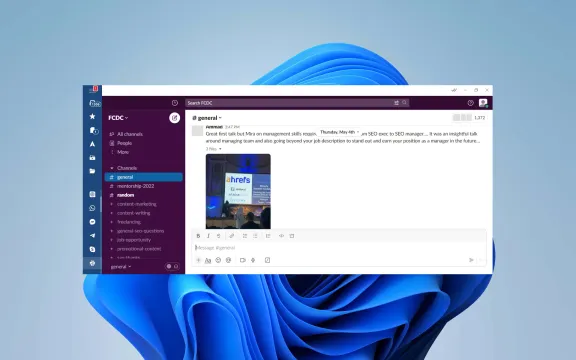View the 1,372 members list
Image resolution: width=576 pixels, height=360 pixels.
point(470,118)
